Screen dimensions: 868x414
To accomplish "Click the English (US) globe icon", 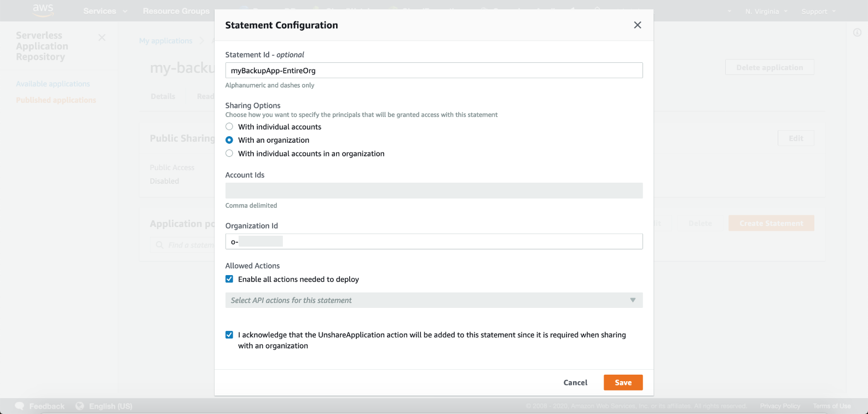I will 80,406.
